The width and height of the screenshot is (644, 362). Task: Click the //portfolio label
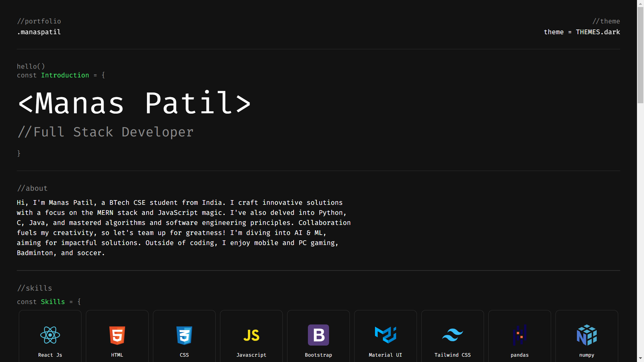[39, 21]
